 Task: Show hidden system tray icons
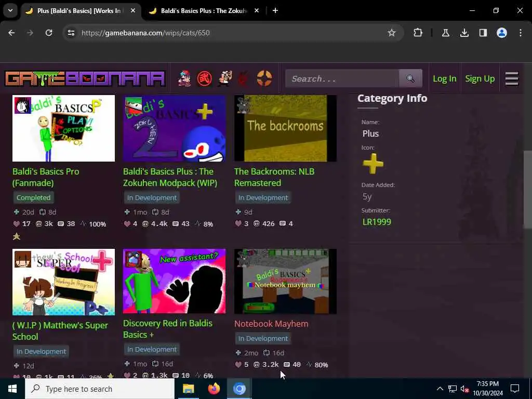click(440, 389)
